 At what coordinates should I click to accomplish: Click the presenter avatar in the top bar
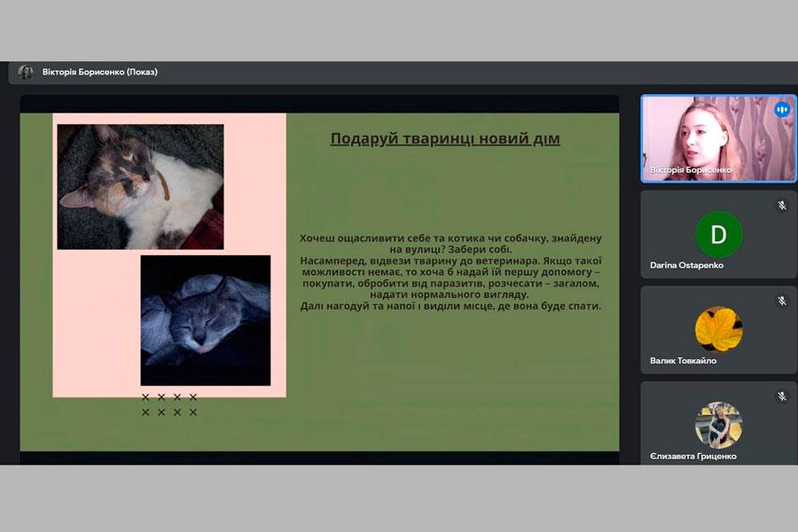click(x=26, y=72)
